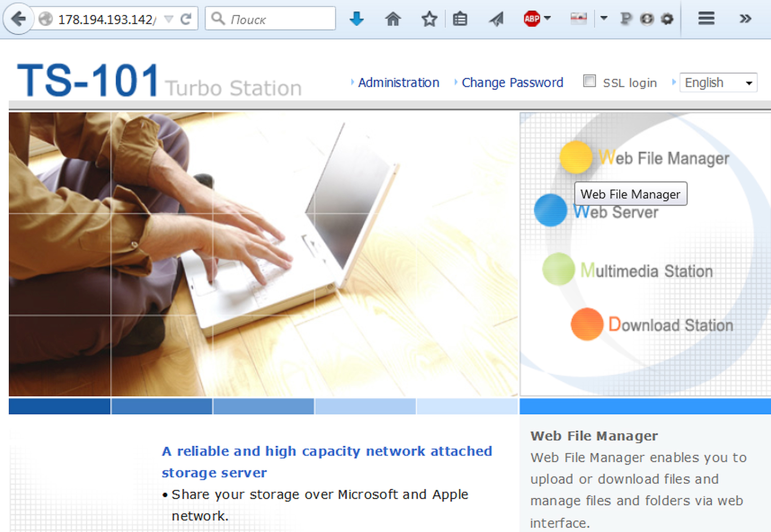The image size is (771, 532).
Task: Open the Web Server link
Action: (x=616, y=212)
